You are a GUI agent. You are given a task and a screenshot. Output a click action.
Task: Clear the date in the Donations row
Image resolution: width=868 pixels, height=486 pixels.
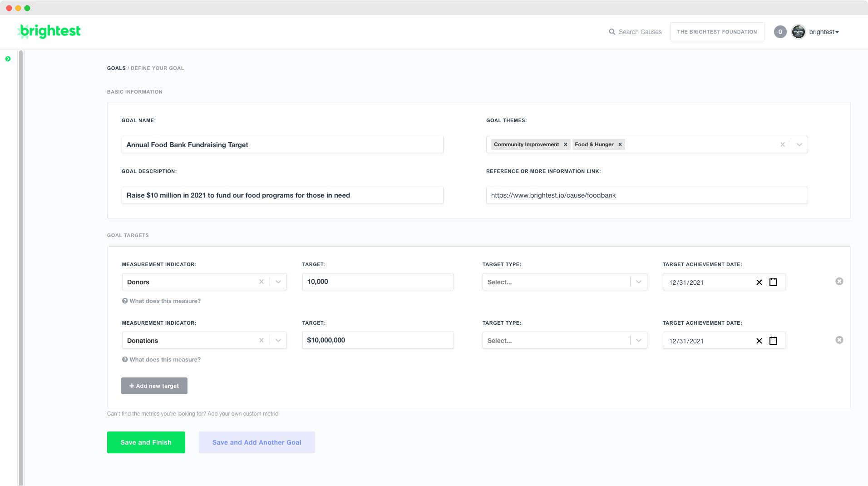click(759, 341)
